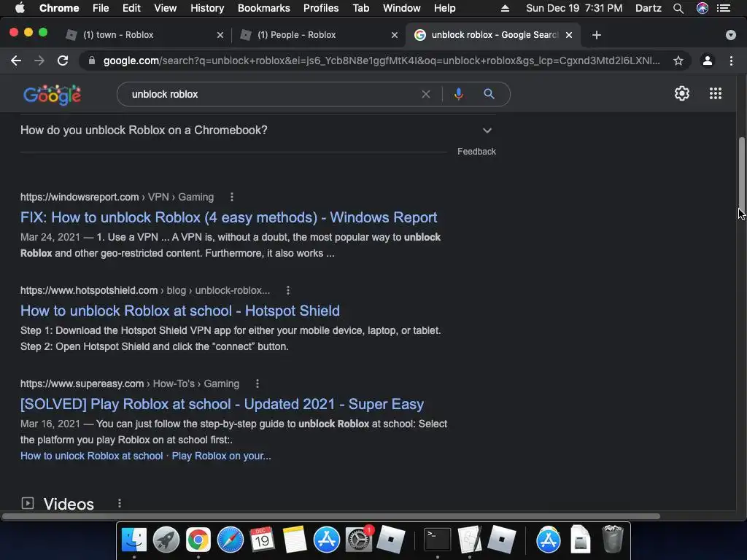
Task: Click the Feedback link
Action: click(476, 152)
